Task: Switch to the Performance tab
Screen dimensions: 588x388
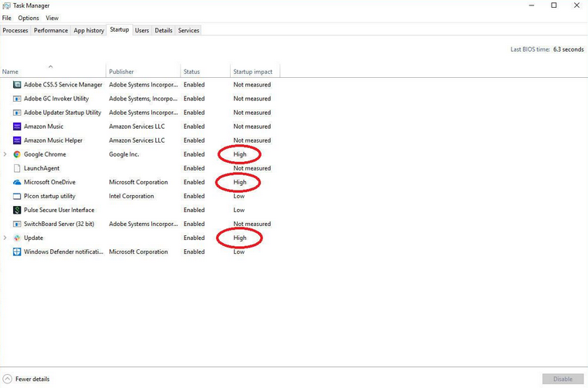Action: pos(51,30)
